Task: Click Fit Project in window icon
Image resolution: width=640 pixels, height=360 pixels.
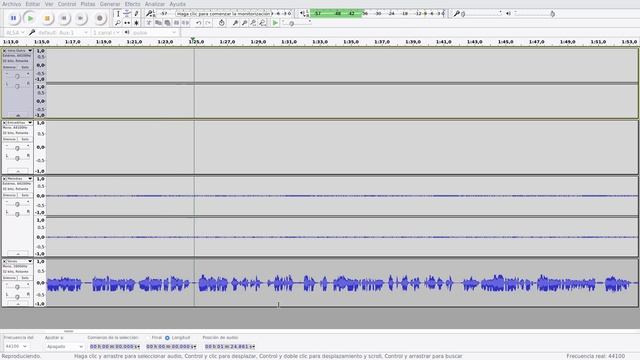Action: click(262, 23)
